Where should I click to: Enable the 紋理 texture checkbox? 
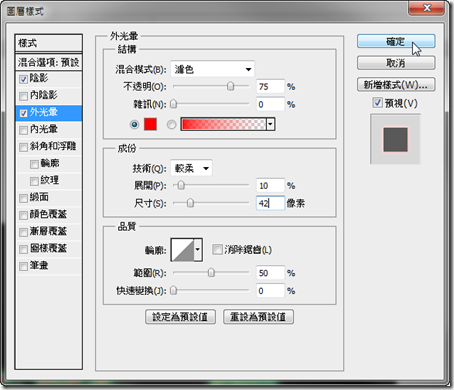[x=34, y=181]
